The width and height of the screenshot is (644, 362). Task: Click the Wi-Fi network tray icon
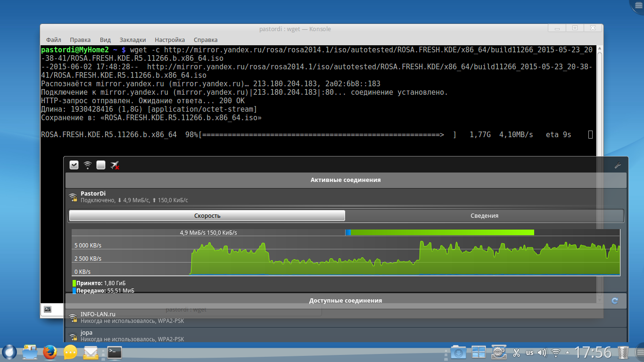click(556, 353)
